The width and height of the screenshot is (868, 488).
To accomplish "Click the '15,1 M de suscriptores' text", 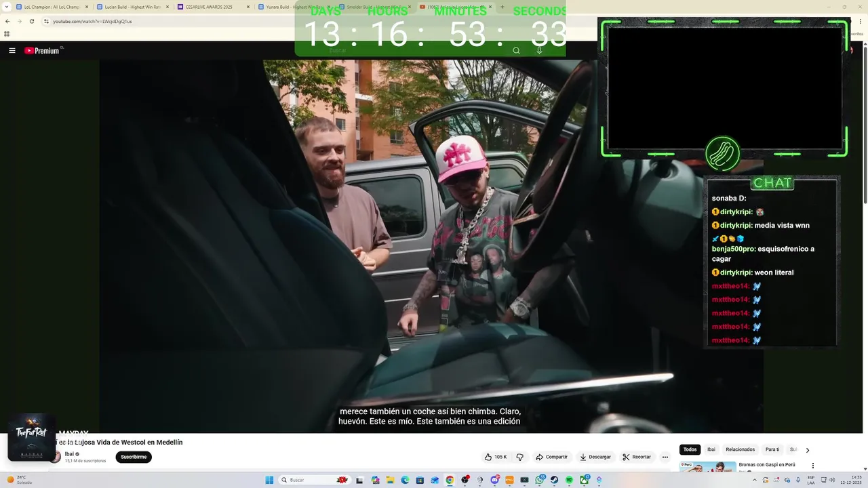I will pyautogui.click(x=85, y=461).
